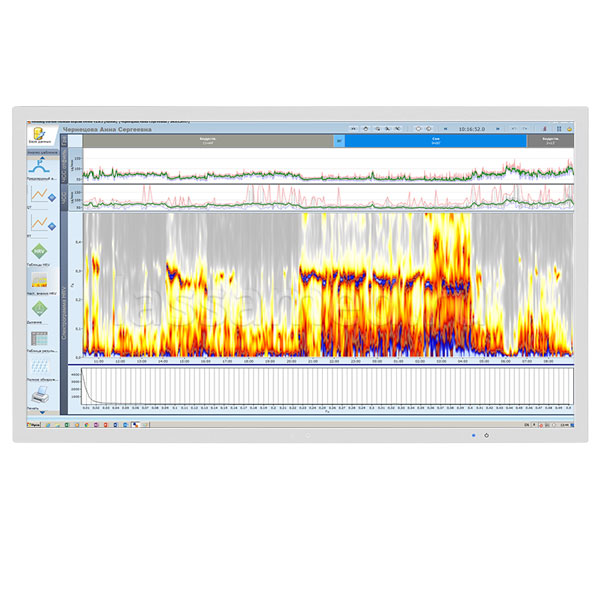Click the lower heart-rate panel vertical label

64,198
